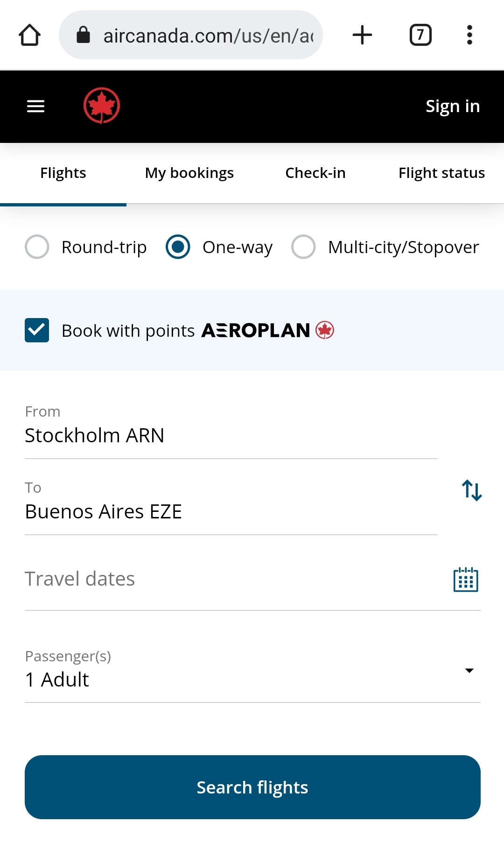Screen dimensions: 504x843
Task: Tap the browser home icon
Action: (x=29, y=35)
